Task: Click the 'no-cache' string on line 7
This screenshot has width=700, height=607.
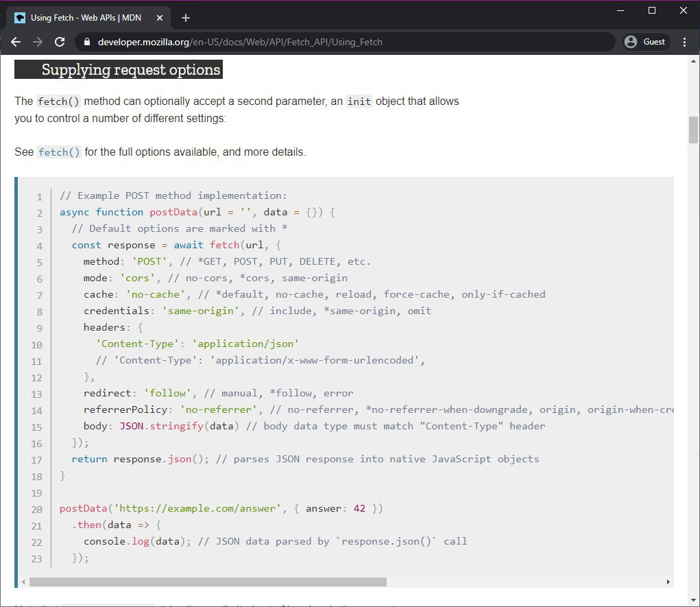Action: [x=155, y=294]
